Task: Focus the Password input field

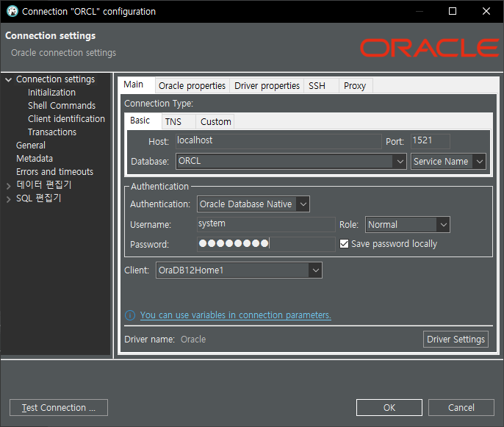Action: pos(266,244)
